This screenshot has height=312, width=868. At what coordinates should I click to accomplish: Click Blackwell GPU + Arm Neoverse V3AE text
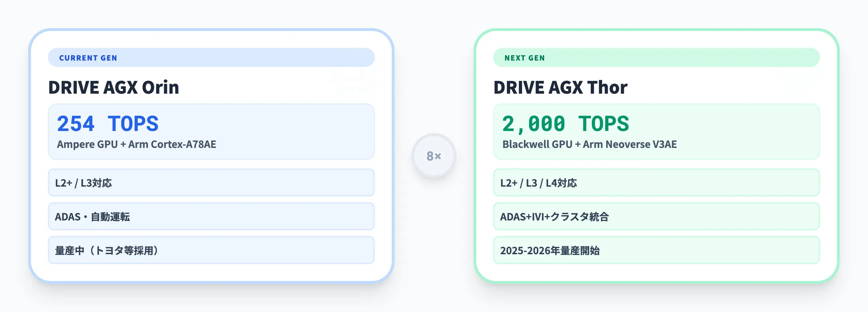tap(590, 144)
